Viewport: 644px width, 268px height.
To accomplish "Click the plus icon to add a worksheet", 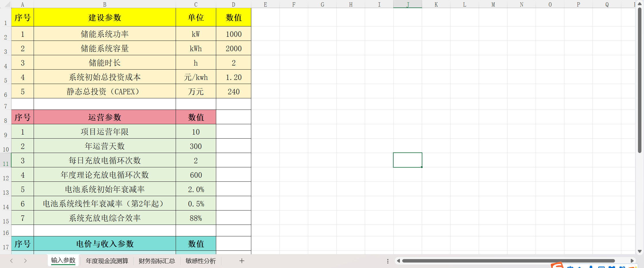I will click(x=242, y=261).
